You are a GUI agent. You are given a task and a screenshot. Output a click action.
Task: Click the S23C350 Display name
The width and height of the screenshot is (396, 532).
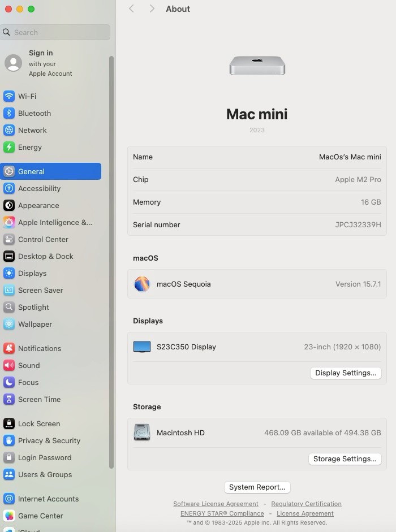pyautogui.click(x=186, y=347)
